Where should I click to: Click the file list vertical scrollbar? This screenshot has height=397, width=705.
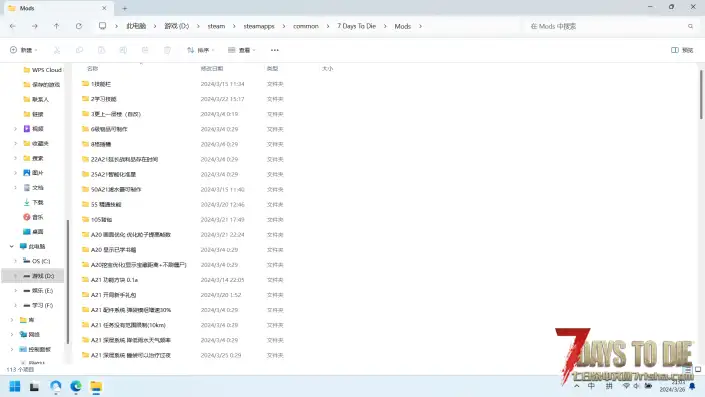tap(701, 94)
